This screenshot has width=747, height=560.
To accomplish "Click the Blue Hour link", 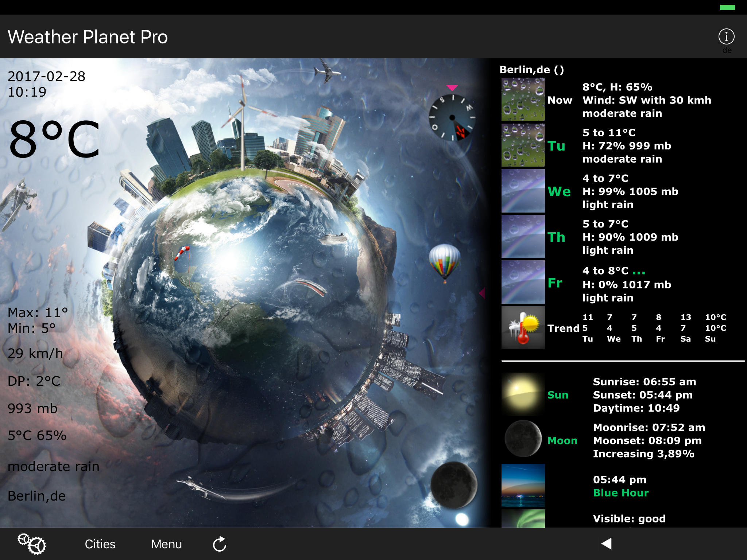I will [x=621, y=493].
